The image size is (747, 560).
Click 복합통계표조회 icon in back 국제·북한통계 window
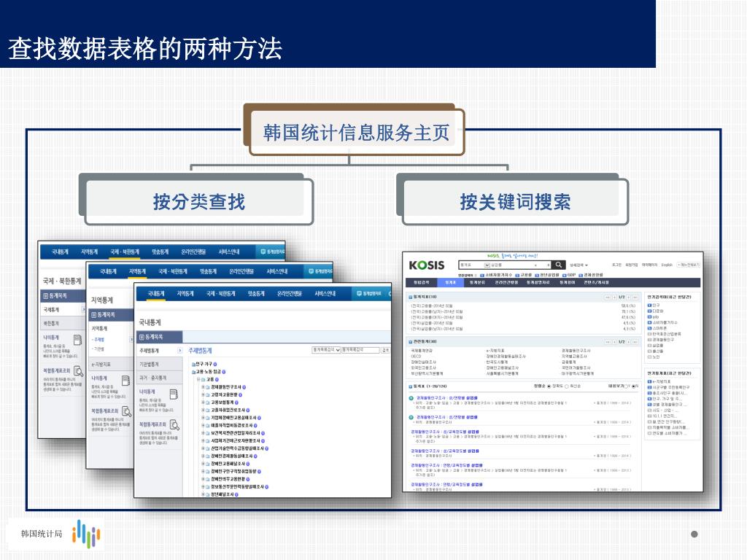78,370
